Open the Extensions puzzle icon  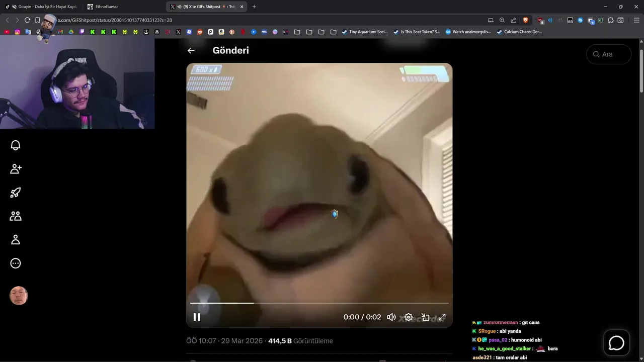[610, 20]
